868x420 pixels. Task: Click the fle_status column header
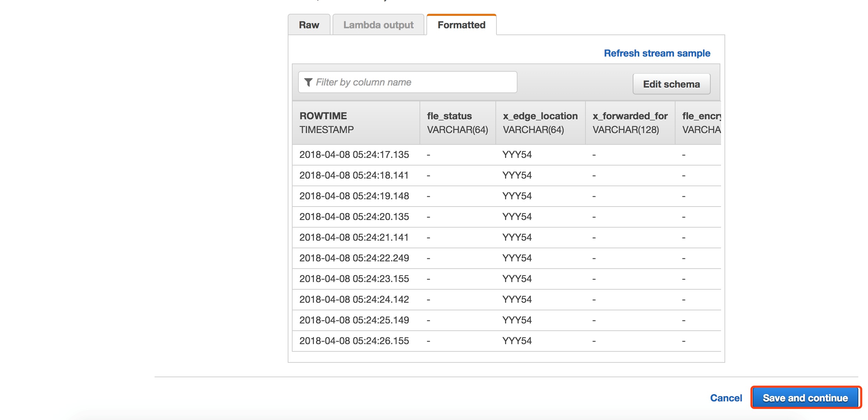457,123
